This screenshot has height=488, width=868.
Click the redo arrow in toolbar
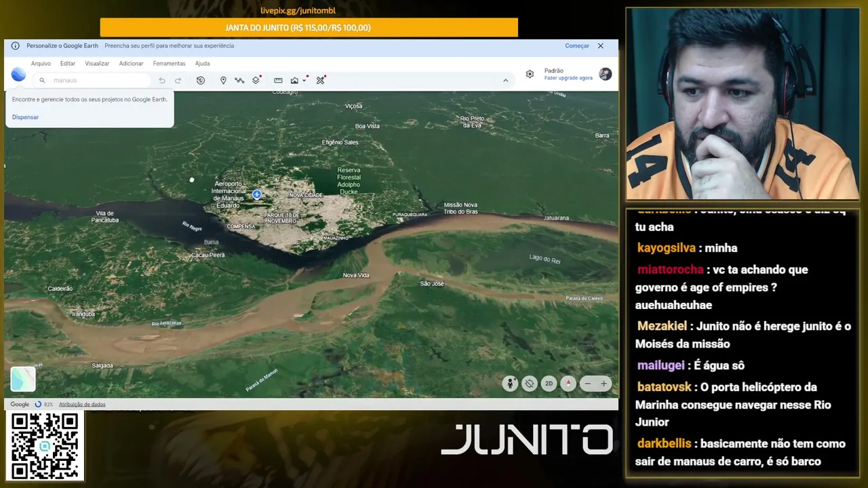point(178,80)
